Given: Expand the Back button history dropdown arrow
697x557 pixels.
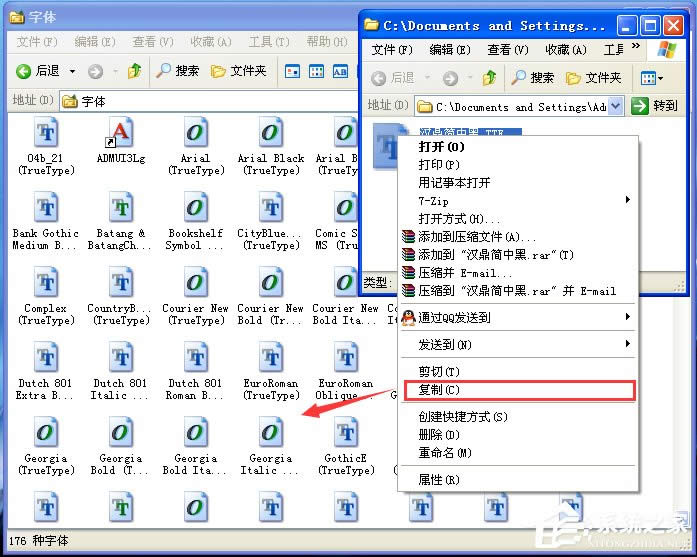Looking at the screenshot, I should (x=72, y=71).
